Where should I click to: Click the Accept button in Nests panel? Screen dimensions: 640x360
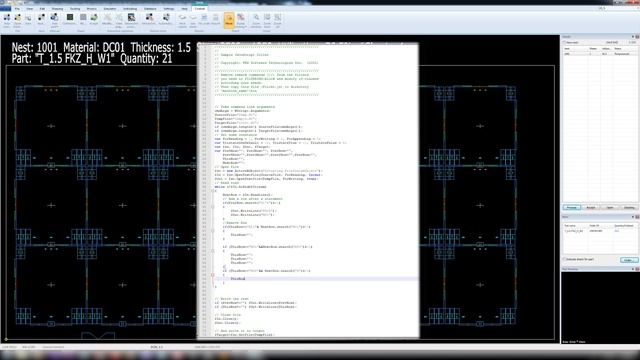pos(591,207)
